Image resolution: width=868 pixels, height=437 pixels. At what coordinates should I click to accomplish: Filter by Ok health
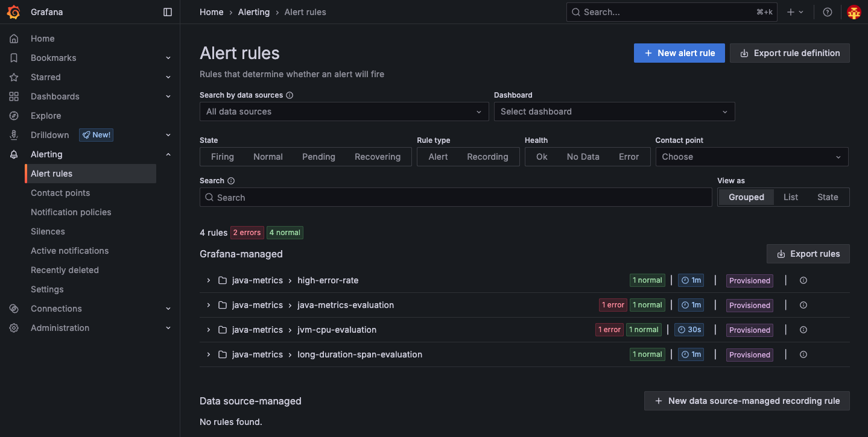(542, 157)
